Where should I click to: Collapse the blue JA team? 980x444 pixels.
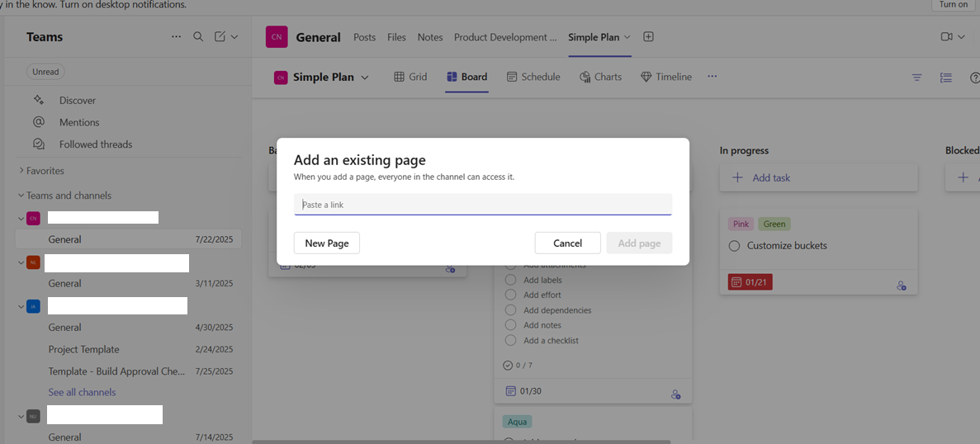pos(21,306)
